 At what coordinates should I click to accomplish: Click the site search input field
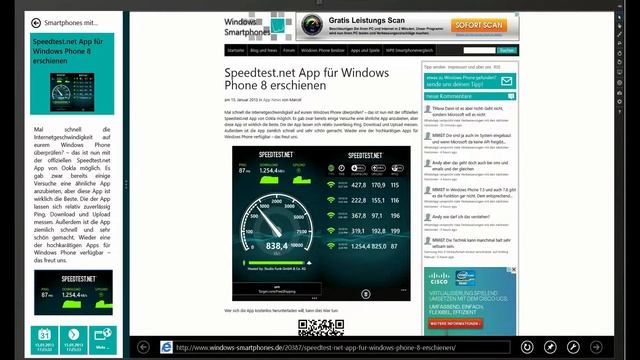point(479,50)
